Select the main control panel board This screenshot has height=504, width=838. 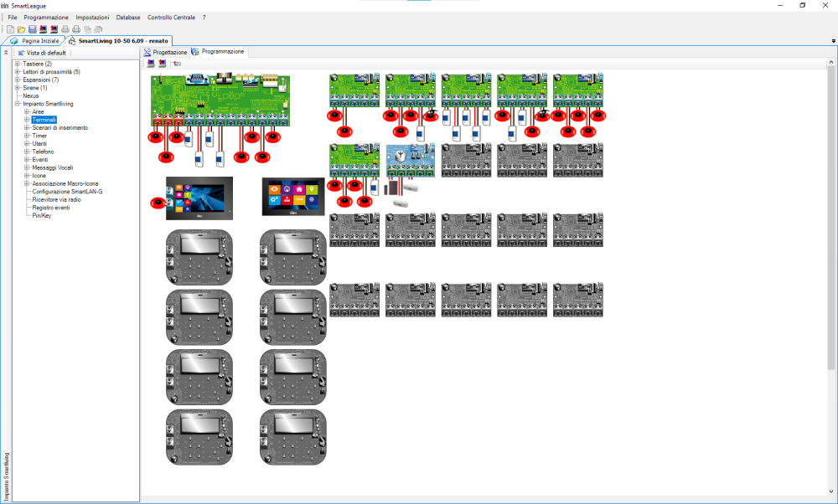pyautogui.click(x=220, y=100)
